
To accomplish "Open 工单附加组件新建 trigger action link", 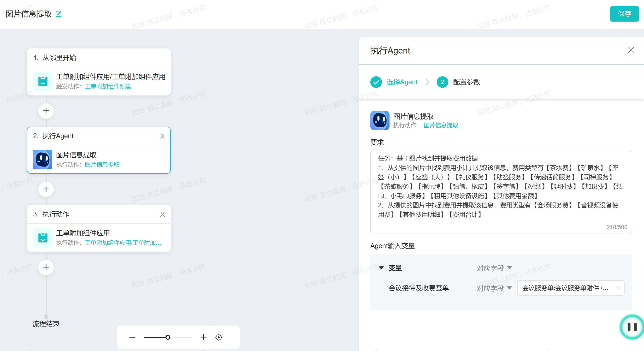I will [x=108, y=87].
